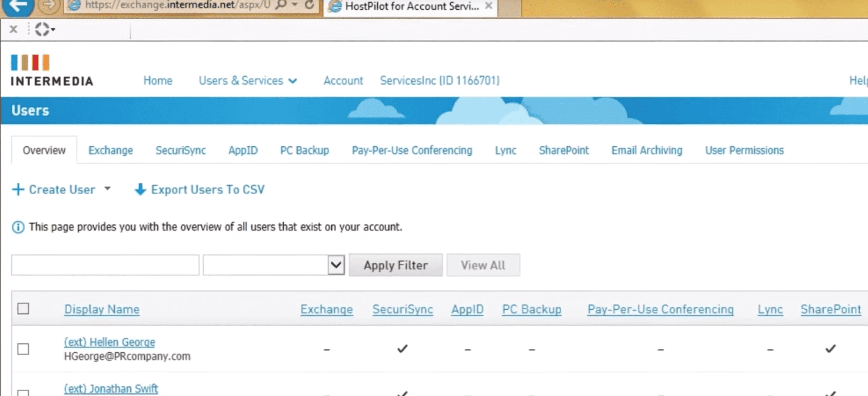Click the browser forward arrow button
The image size is (868, 396).
(x=49, y=5)
